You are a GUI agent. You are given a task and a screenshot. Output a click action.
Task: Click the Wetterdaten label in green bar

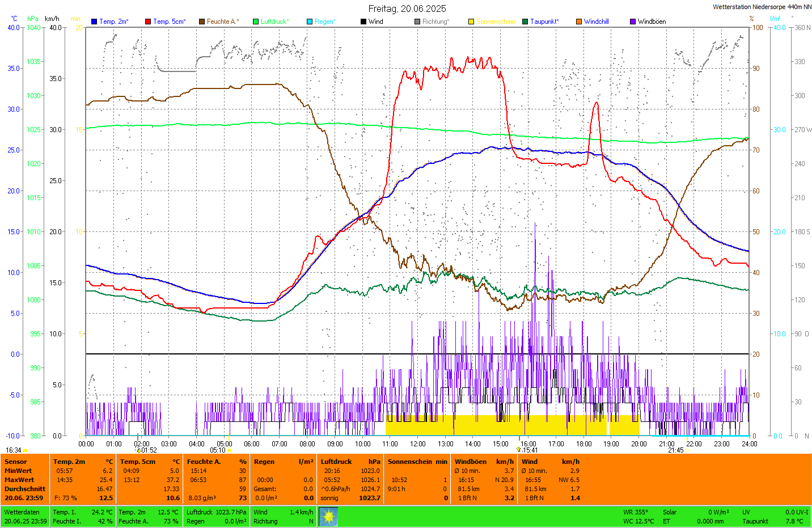22,512
